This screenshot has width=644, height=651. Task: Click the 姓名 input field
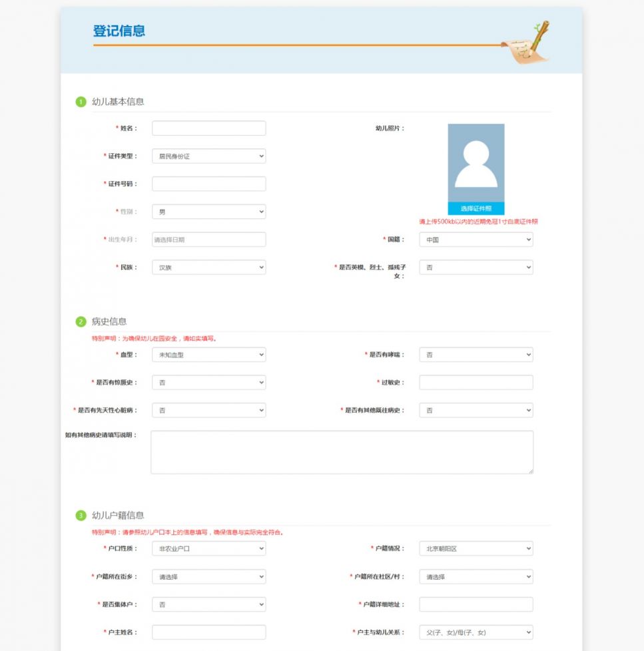(209, 128)
